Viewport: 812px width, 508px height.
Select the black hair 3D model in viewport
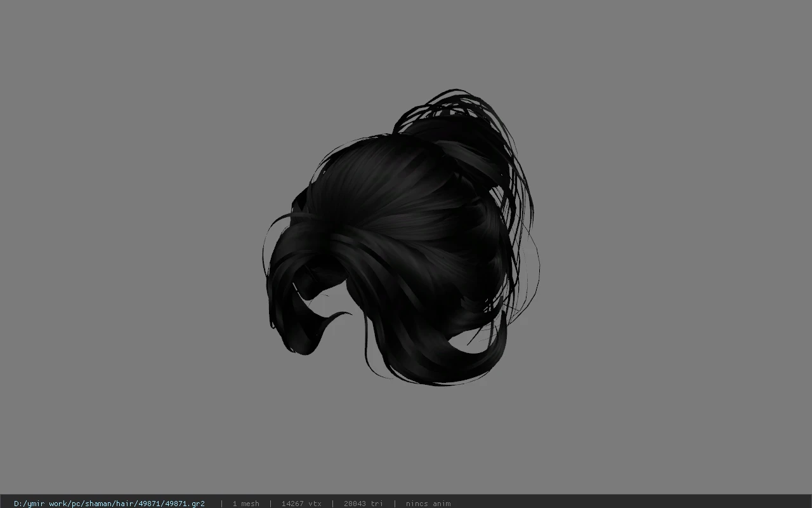click(401, 238)
